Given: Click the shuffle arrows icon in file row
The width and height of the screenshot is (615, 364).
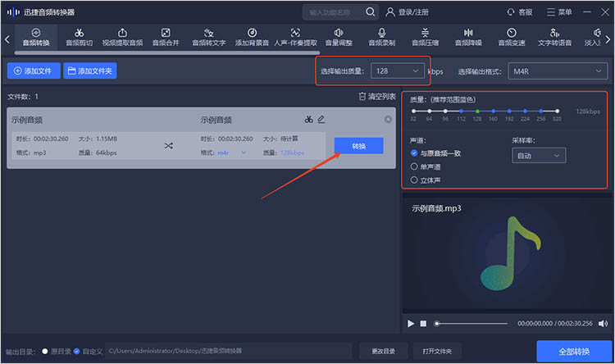Looking at the screenshot, I should [x=169, y=146].
